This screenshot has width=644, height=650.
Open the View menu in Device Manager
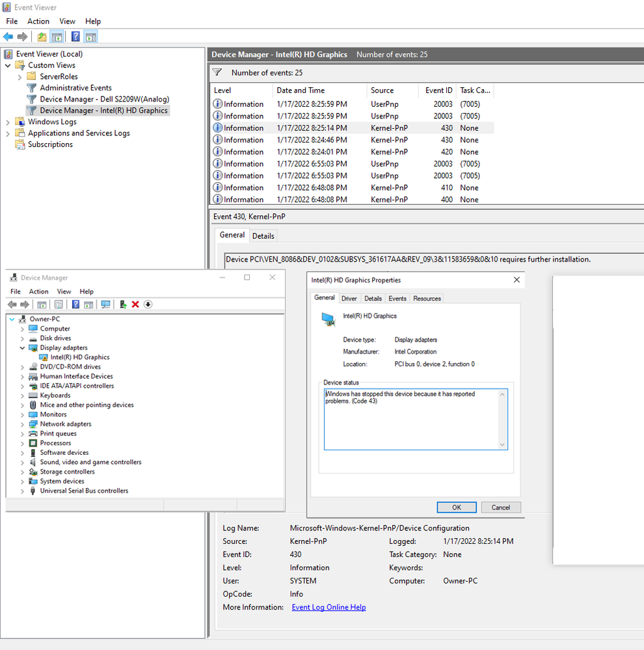coord(64,291)
